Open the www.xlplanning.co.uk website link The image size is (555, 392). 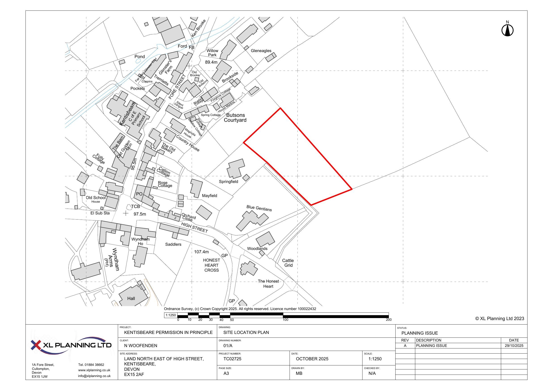pos(94,370)
